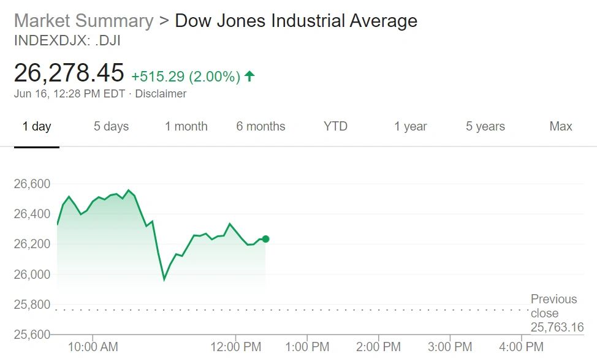Click the 4:00 PM axis label

coord(522,347)
